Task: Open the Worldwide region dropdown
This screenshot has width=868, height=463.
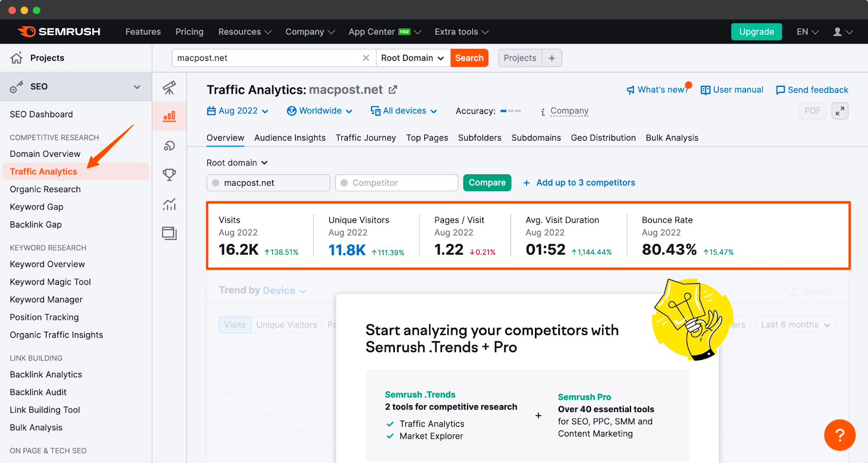Action: point(320,111)
